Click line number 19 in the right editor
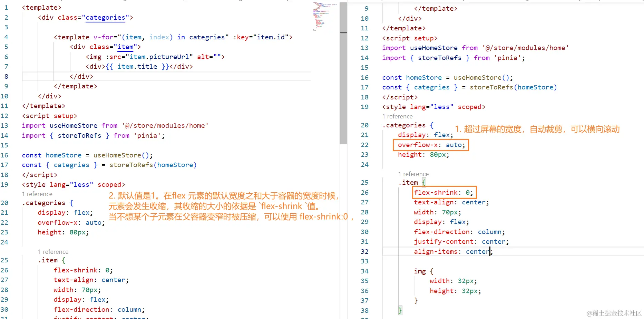The image size is (644, 319). [x=364, y=107]
